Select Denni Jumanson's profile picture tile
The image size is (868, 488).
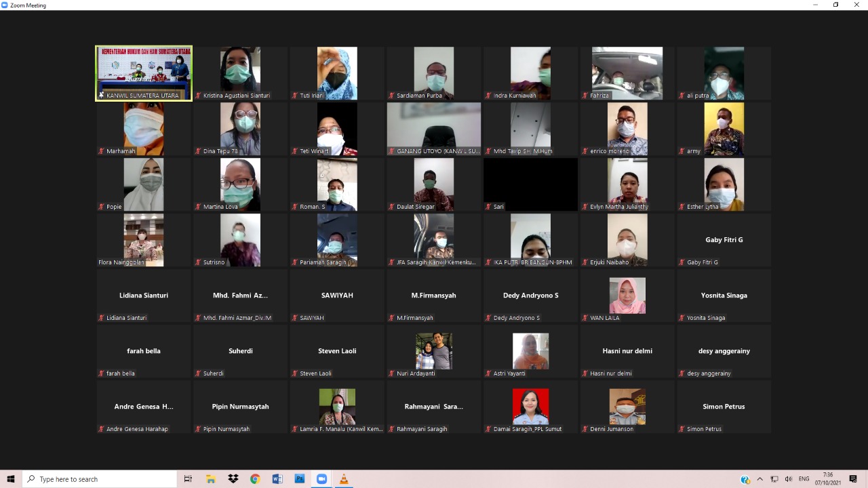coord(627,407)
